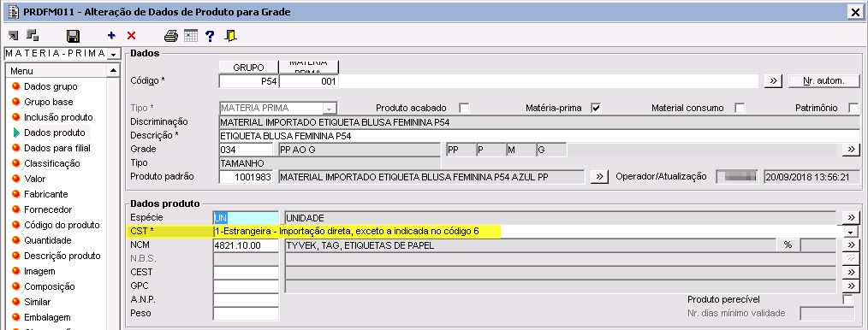
Task: Close the PRDFM011 window
Action: (x=855, y=12)
